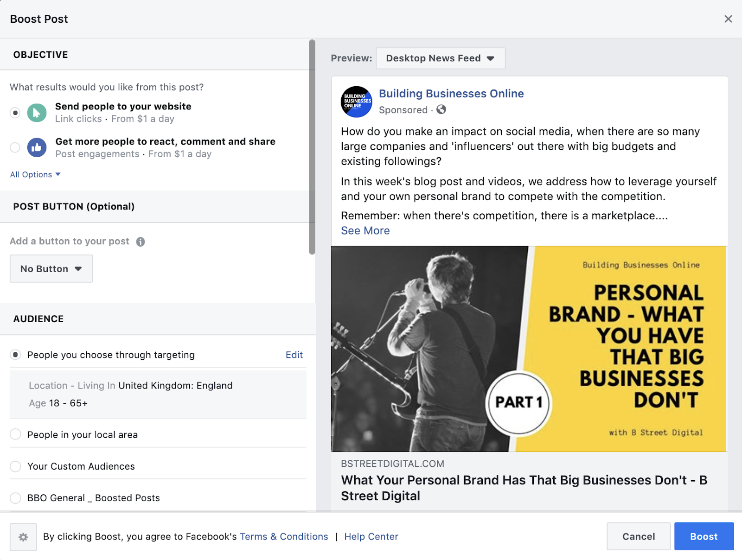Click the blue thumbs-up engagement icon
The image size is (742, 560).
[x=37, y=148]
